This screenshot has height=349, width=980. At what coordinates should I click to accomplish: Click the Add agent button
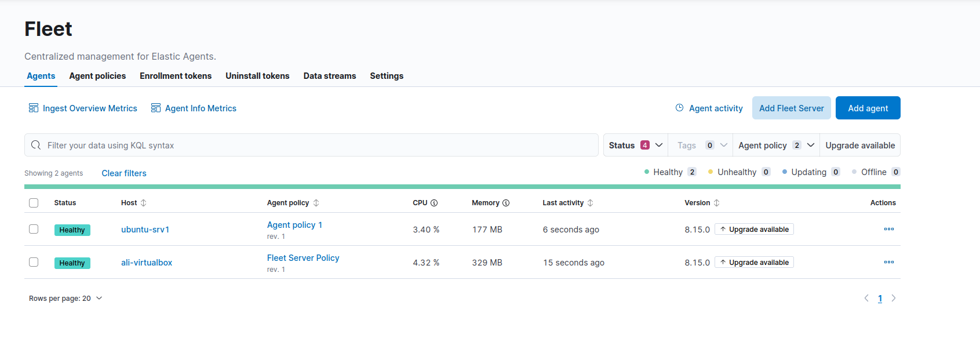point(868,108)
